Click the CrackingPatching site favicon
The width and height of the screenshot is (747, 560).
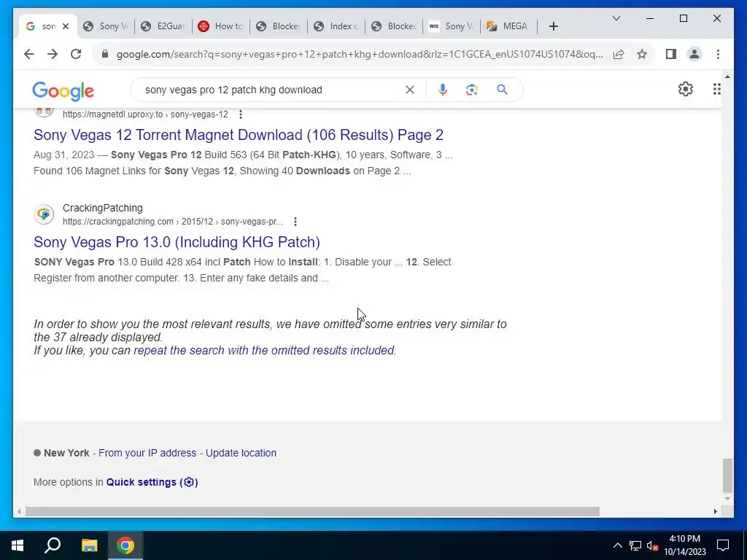[x=44, y=214]
